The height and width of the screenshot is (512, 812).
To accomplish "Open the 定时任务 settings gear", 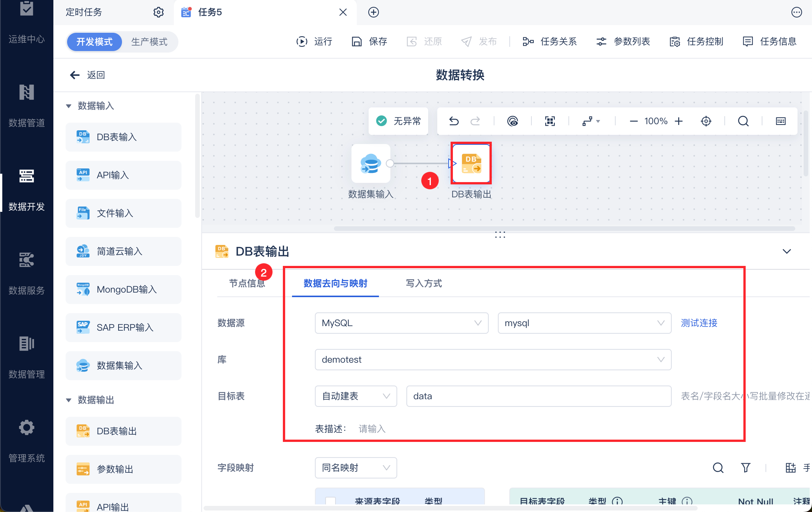I will [159, 12].
